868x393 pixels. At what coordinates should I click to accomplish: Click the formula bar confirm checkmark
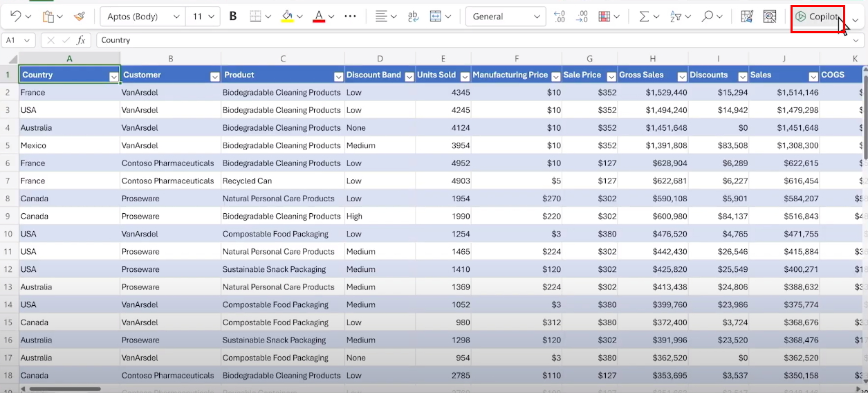tap(67, 40)
